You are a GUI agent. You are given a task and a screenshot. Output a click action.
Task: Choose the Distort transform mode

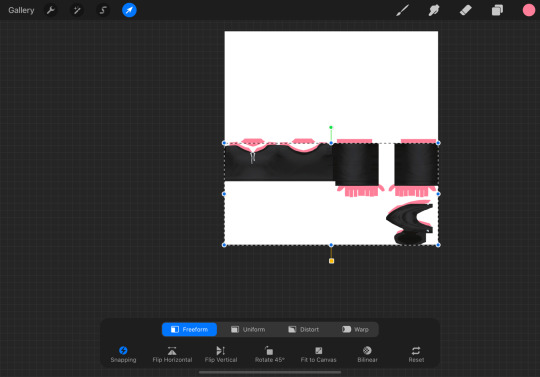point(303,329)
